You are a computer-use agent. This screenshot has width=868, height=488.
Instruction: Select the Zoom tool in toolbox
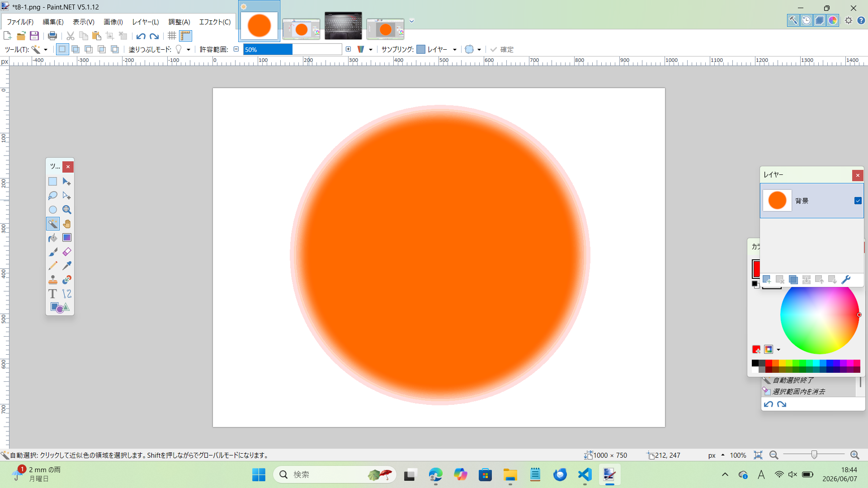67,210
